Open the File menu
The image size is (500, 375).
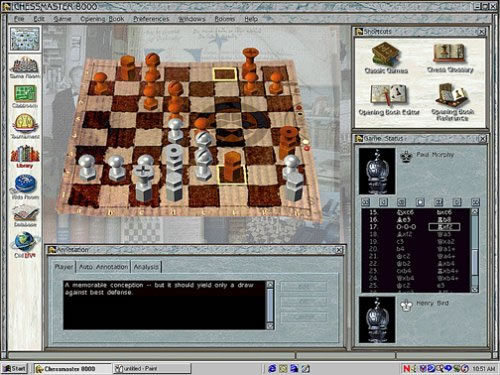19,19
